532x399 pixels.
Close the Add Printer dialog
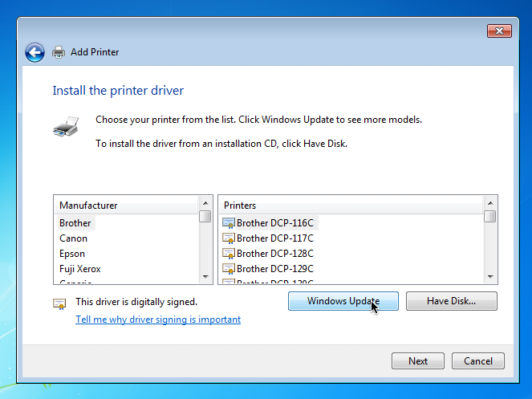point(499,31)
